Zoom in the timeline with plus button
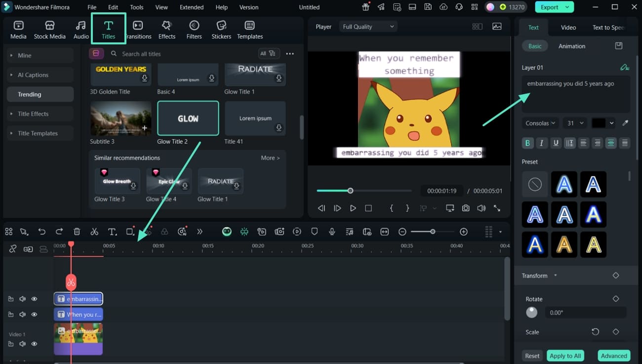Screen dimensions: 642x364 tap(464, 232)
